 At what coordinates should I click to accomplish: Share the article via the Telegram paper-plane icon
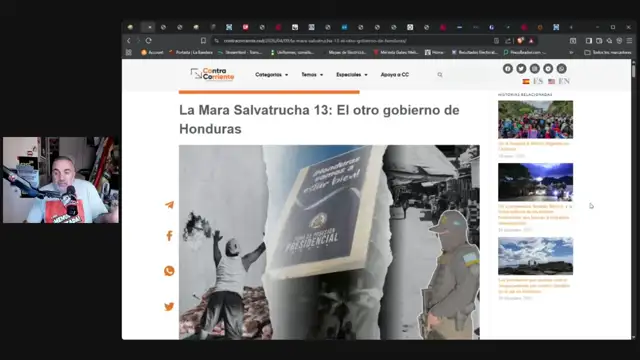(169, 205)
